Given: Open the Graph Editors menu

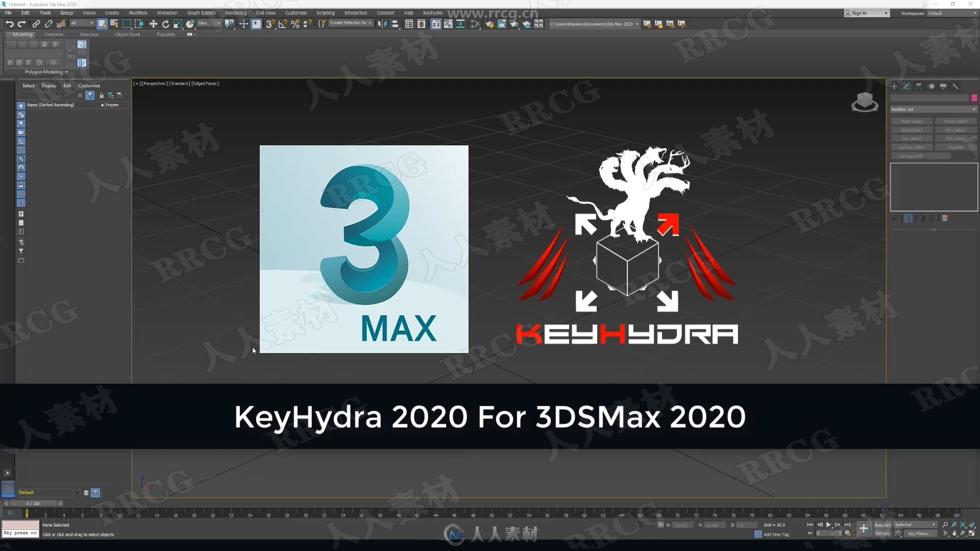Looking at the screenshot, I should tap(201, 13).
